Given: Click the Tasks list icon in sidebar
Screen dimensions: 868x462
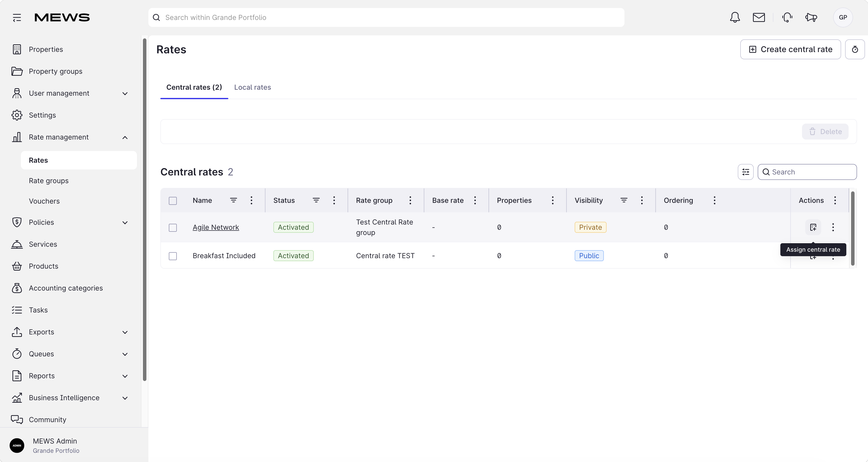Looking at the screenshot, I should (17, 310).
